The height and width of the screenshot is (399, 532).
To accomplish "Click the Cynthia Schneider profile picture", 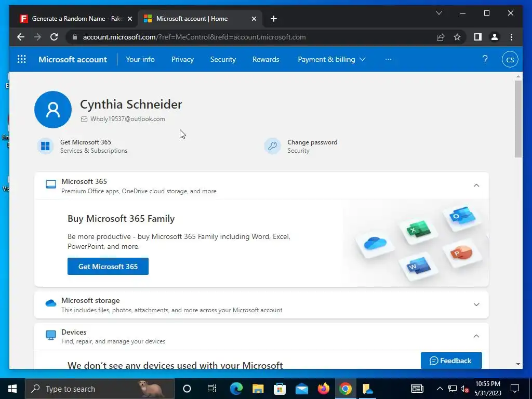I will pos(53,109).
